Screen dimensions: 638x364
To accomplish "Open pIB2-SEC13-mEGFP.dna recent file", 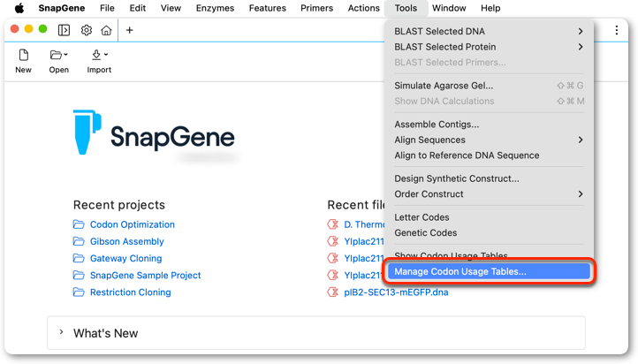I will point(396,292).
